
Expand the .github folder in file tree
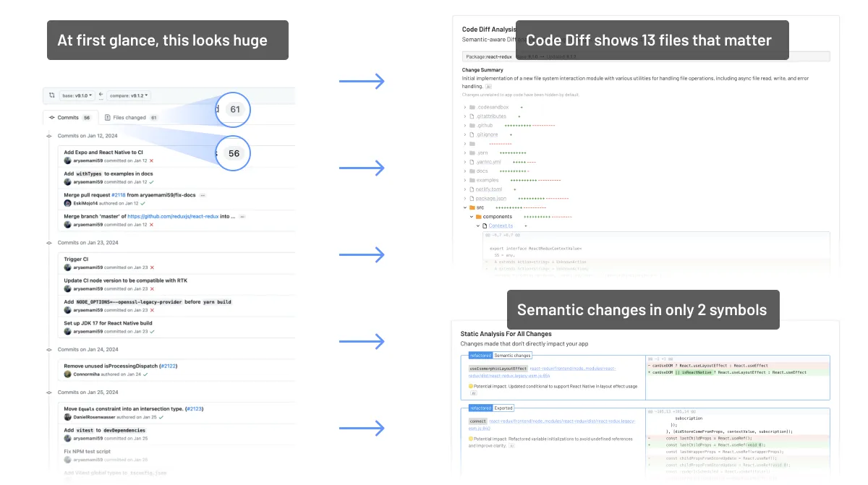(x=464, y=126)
